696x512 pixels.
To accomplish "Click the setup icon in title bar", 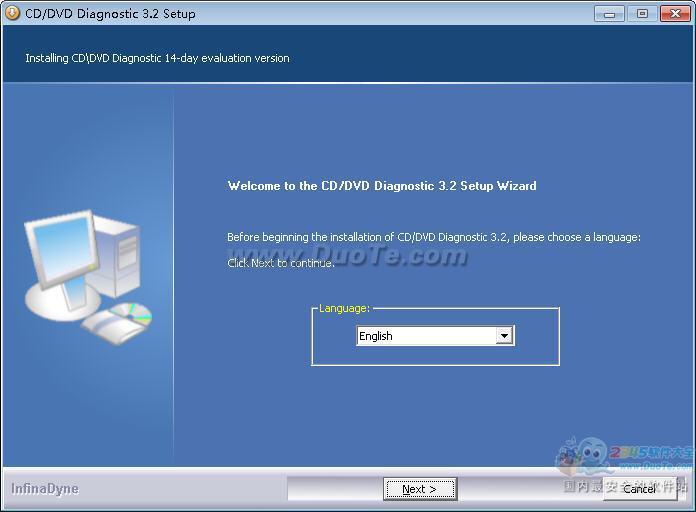I will point(12,13).
